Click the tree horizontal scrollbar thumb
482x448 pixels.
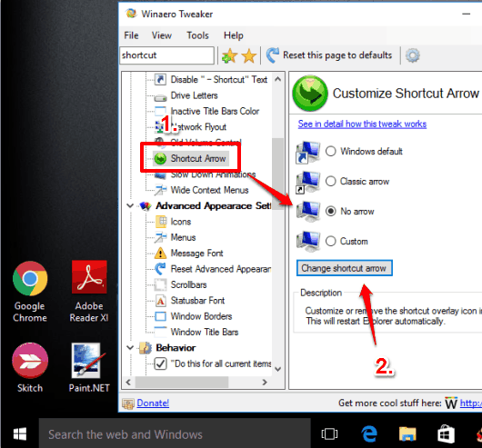point(182,383)
